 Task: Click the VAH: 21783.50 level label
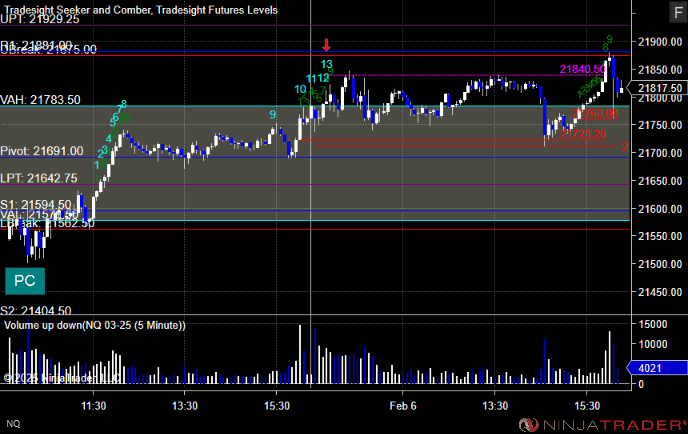click(40, 100)
